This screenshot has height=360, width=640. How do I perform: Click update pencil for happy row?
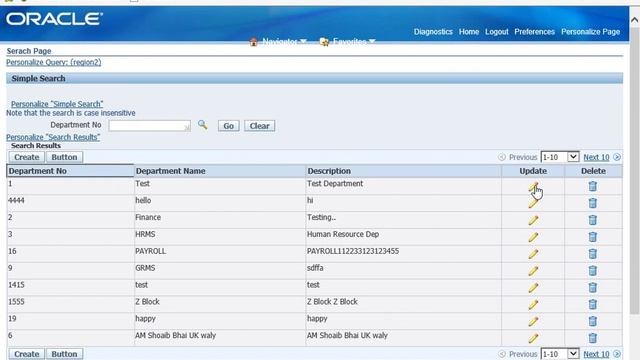coord(533,322)
